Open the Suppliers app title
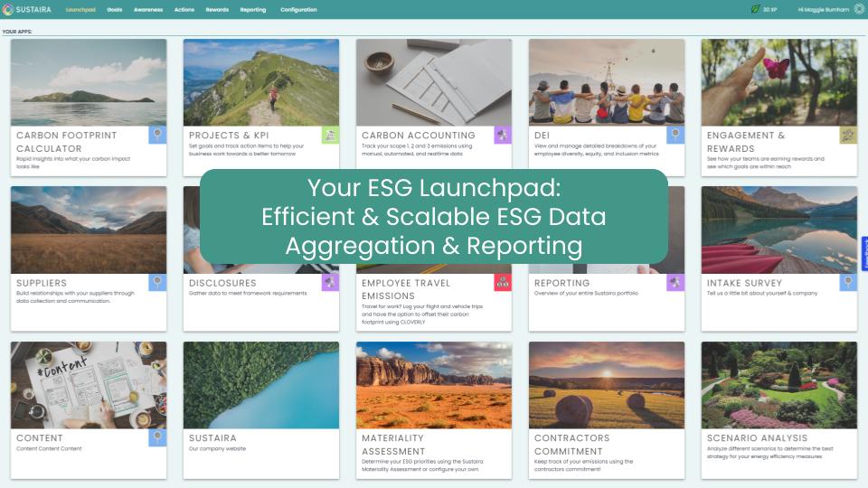Screen dimensions: 868x488 click(42, 283)
